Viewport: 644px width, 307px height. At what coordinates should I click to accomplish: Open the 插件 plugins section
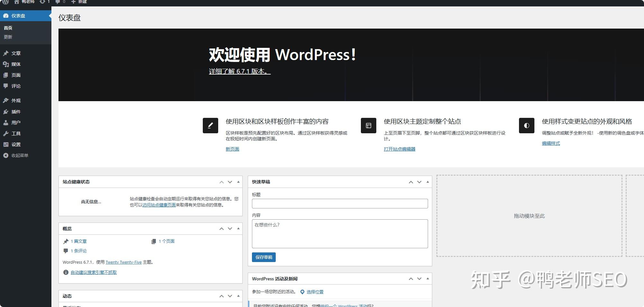coord(15,111)
